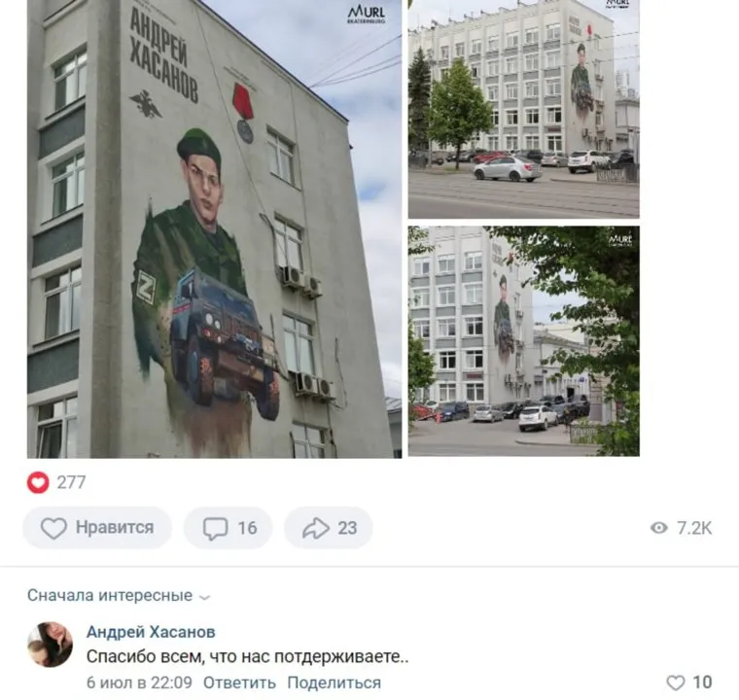Click the red heart reactions icon
The width and height of the screenshot is (739, 700).
pyautogui.click(x=38, y=482)
